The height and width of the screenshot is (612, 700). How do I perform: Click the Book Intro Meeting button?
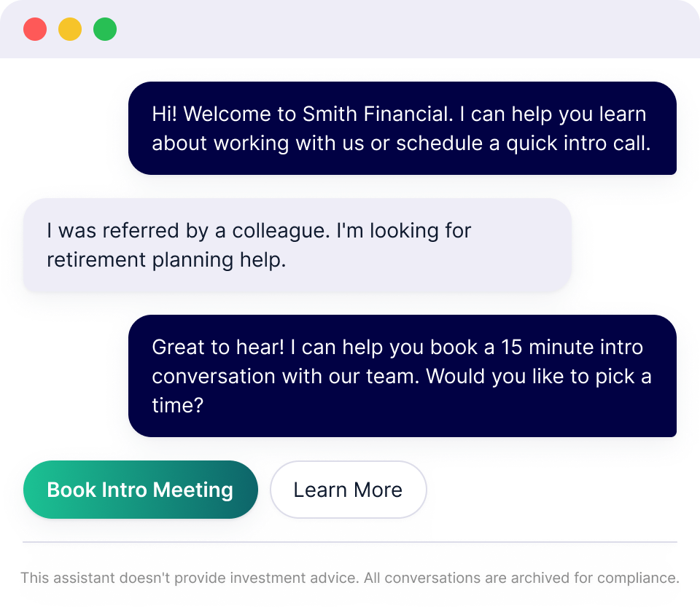[140, 490]
